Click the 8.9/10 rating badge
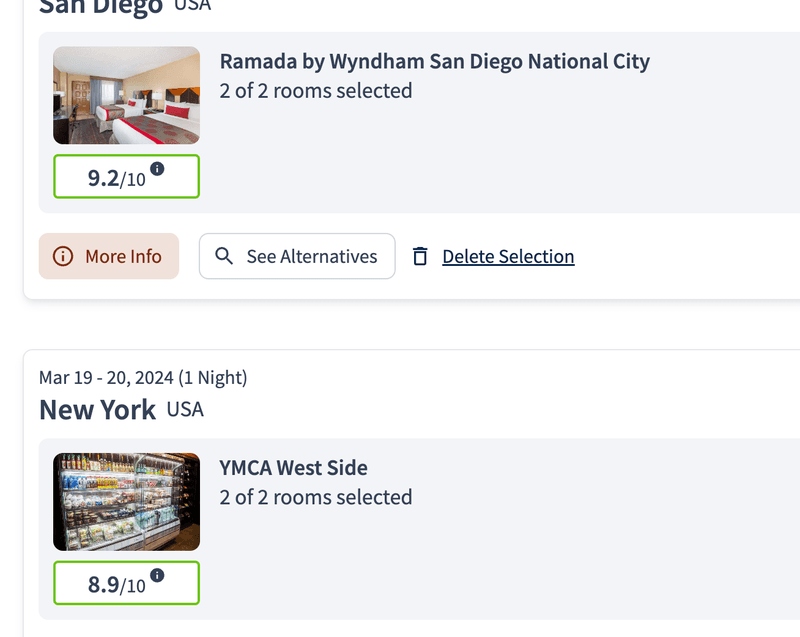The height and width of the screenshot is (637, 800). [x=126, y=583]
